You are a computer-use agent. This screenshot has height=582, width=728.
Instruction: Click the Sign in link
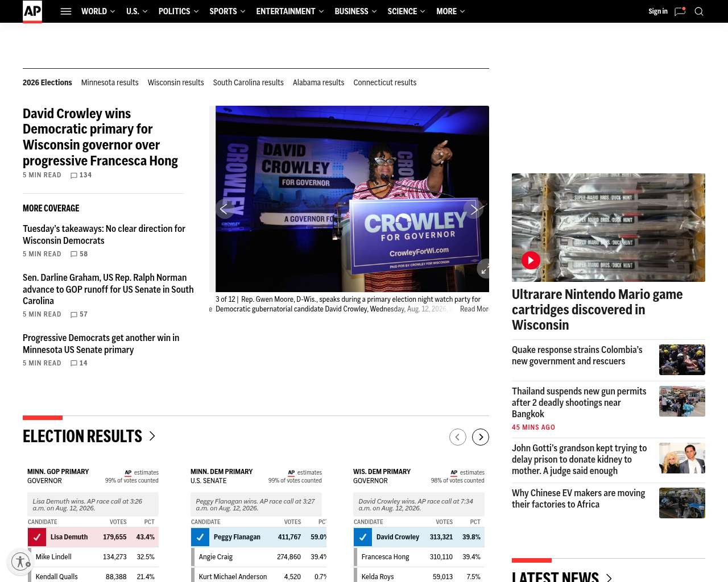click(x=658, y=11)
